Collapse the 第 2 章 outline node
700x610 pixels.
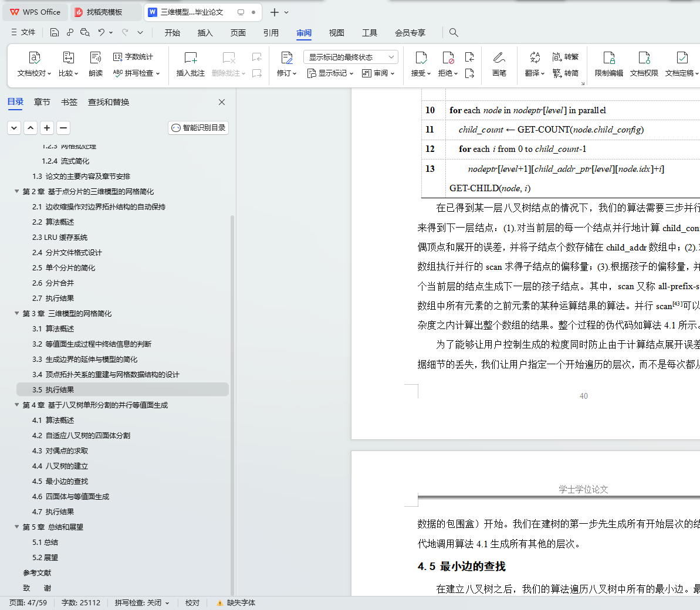click(16, 191)
